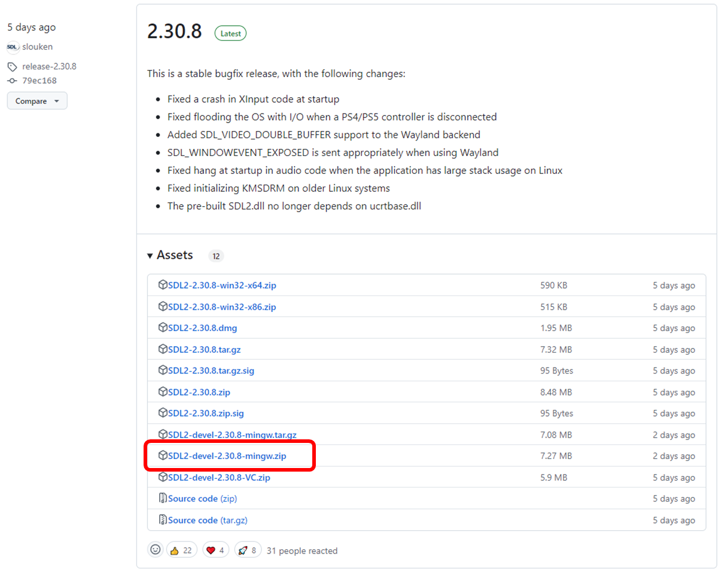This screenshot has width=728, height=578.
Task: Click the 31 people reacted text
Action: pyautogui.click(x=302, y=551)
